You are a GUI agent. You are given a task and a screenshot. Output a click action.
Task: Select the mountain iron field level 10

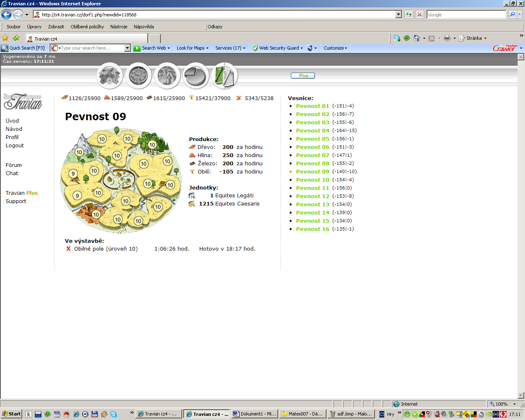click(79, 152)
